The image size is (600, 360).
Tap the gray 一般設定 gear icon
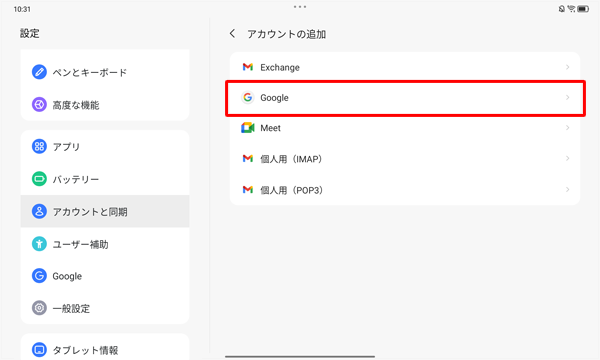tap(39, 308)
